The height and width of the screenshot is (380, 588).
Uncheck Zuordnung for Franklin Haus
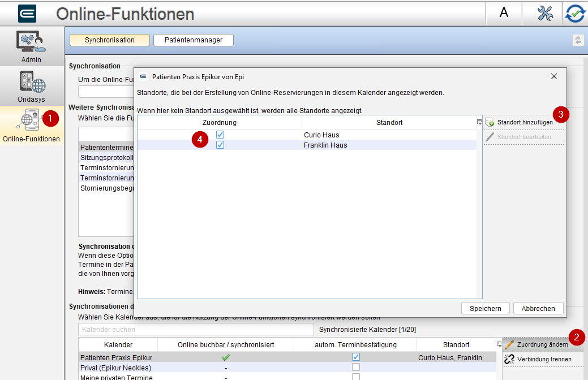pos(220,145)
